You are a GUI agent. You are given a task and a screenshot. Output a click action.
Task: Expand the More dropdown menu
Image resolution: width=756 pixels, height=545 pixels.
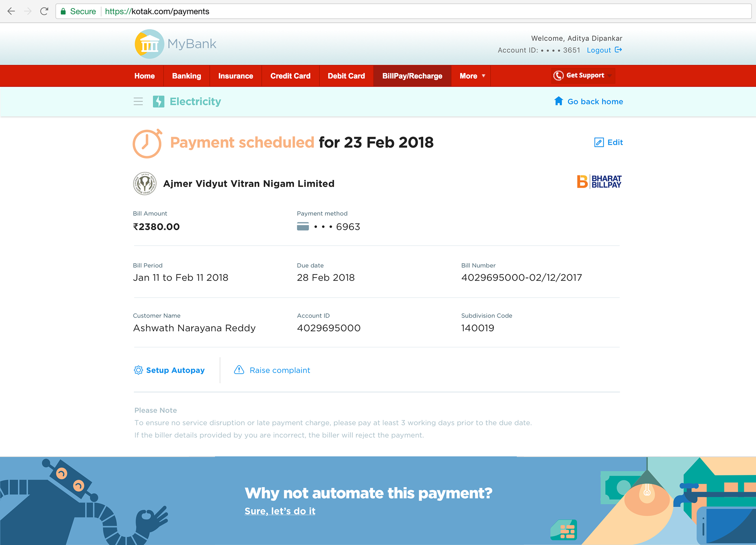[x=472, y=76]
